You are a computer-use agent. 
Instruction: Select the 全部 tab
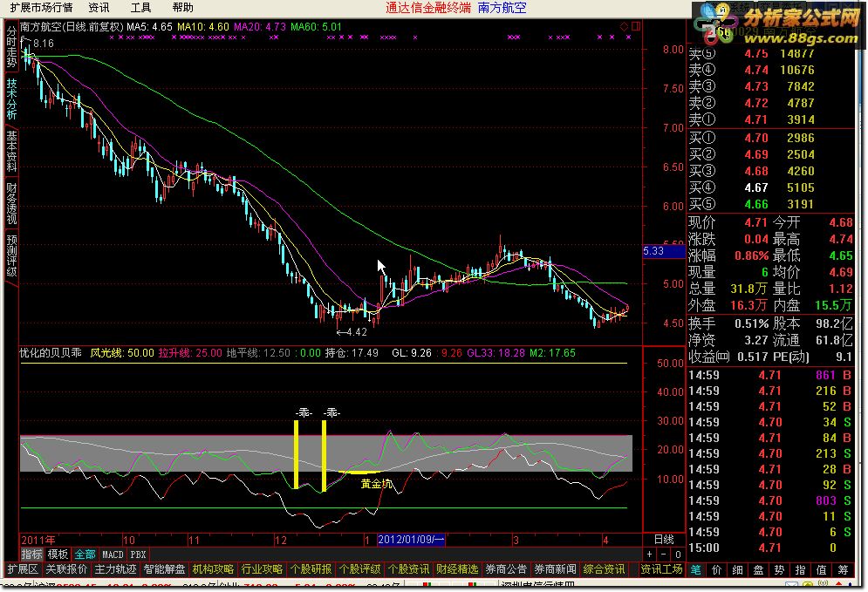point(85,554)
